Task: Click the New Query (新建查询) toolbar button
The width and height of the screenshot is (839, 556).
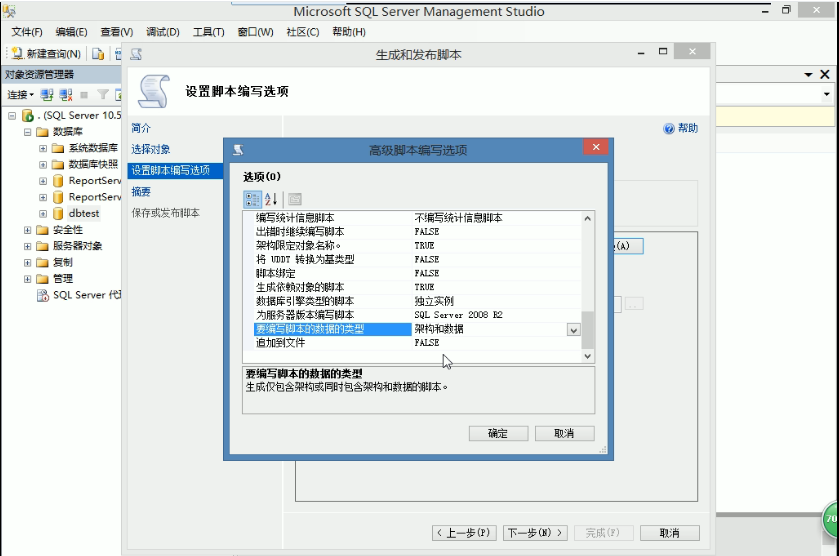Action: 46,54
